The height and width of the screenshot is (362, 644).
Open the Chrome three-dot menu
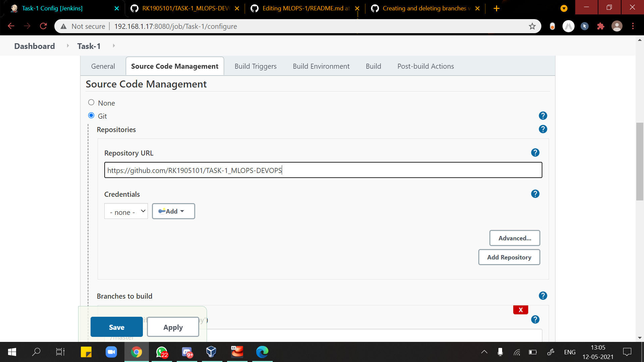(x=633, y=26)
